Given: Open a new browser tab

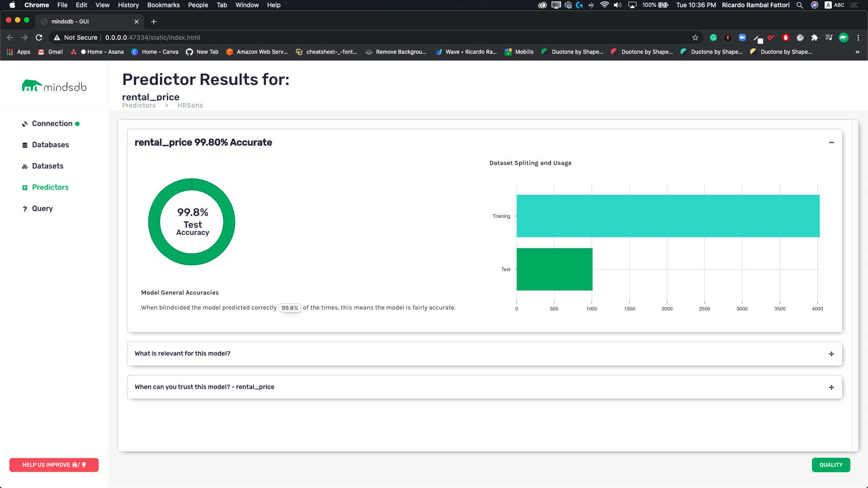Looking at the screenshot, I should point(154,22).
